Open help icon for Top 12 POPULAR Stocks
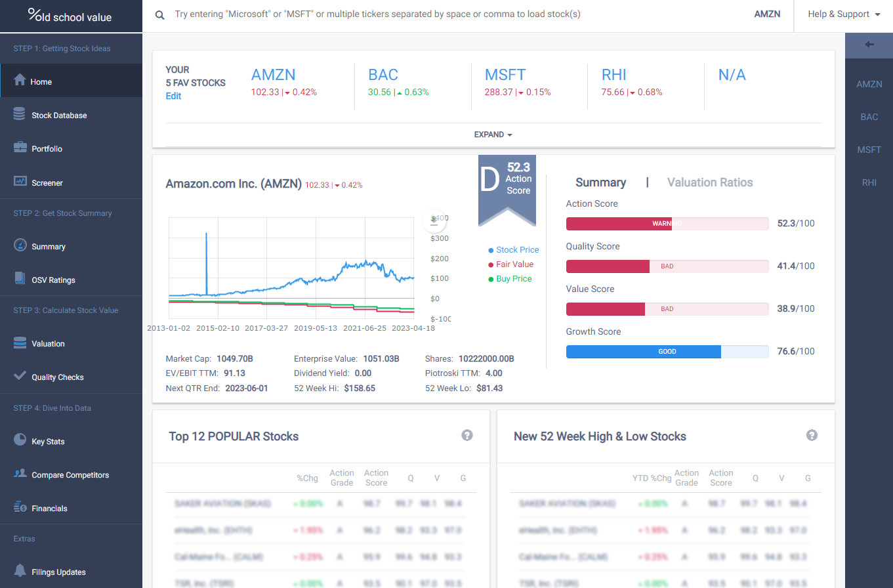This screenshot has width=893, height=588. point(467,435)
